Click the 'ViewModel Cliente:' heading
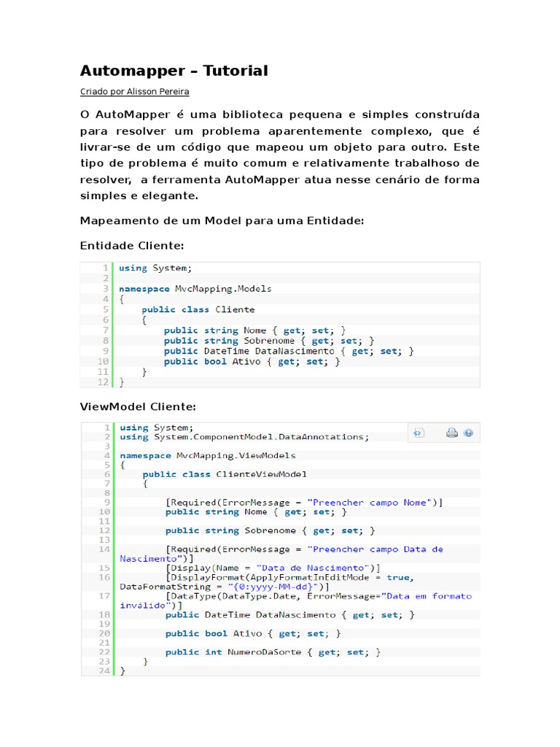 point(138,407)
